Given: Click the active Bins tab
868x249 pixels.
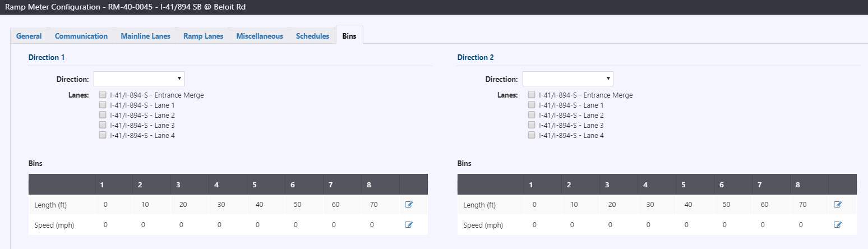Looking at the screenshot, I should (349, 36).
